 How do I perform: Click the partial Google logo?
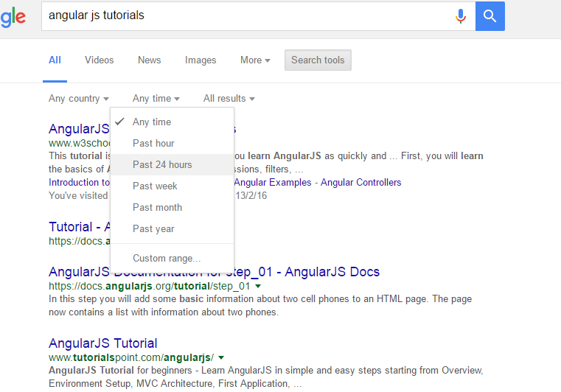point(13,17)
